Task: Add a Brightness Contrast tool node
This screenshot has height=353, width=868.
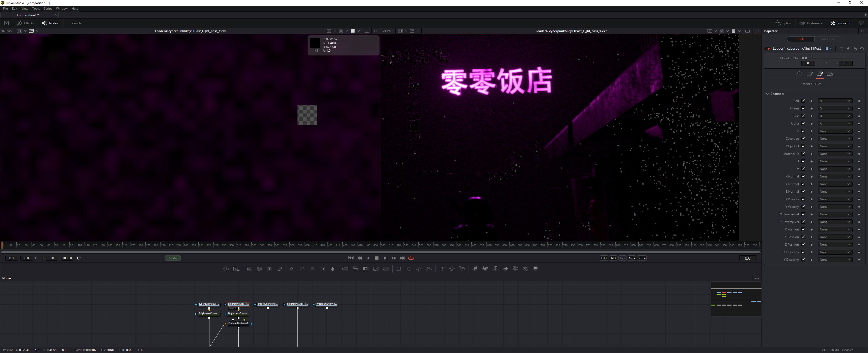Action: tap(323, 269)
